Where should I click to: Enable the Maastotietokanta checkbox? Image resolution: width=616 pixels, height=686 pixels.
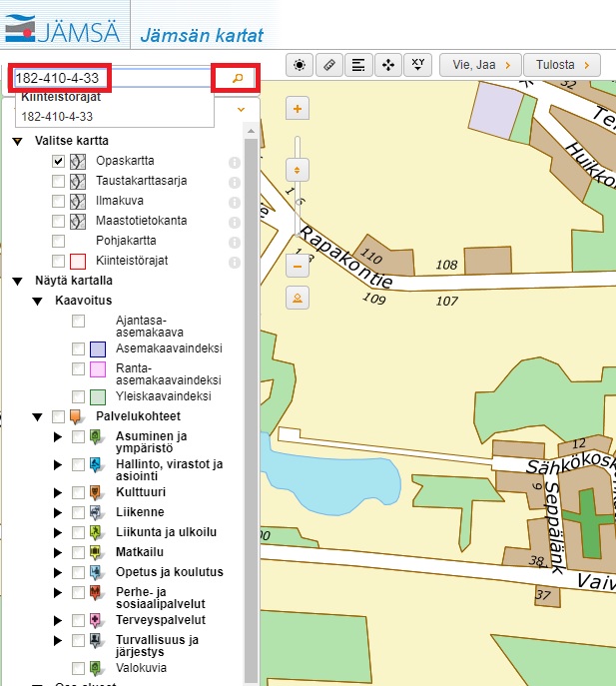(58, 221)
